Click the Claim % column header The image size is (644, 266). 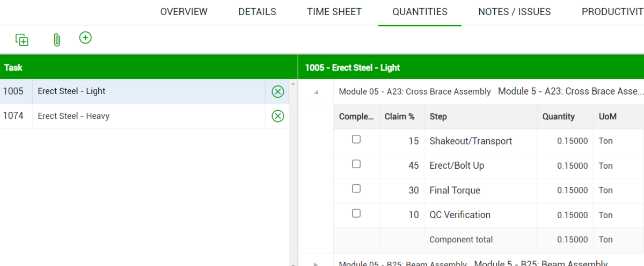[399, 117]
